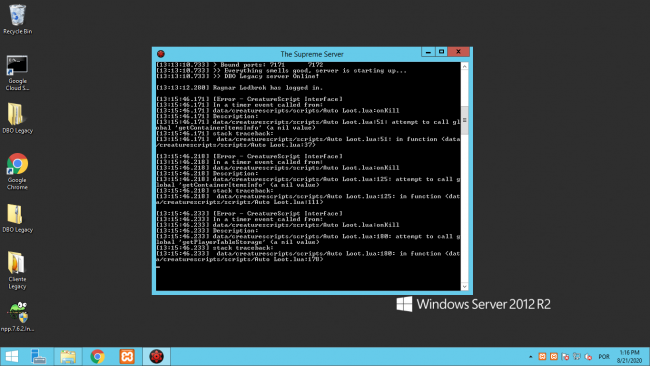The height and width of the screenshot is (366, 650).
Task: Click the 'Bound ports: 7171 7172' line
Action: [x=239, y=65]
